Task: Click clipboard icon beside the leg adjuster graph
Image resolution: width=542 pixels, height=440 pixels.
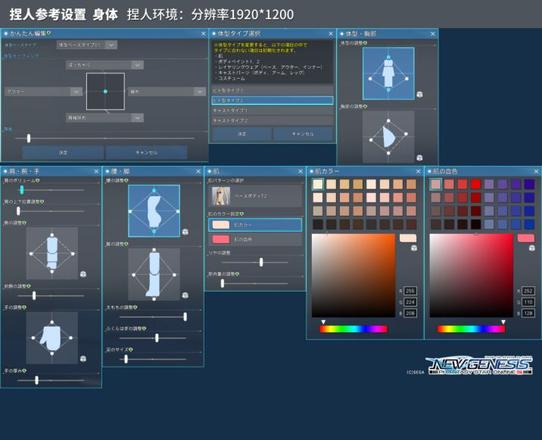Action: tap(185, 295)
